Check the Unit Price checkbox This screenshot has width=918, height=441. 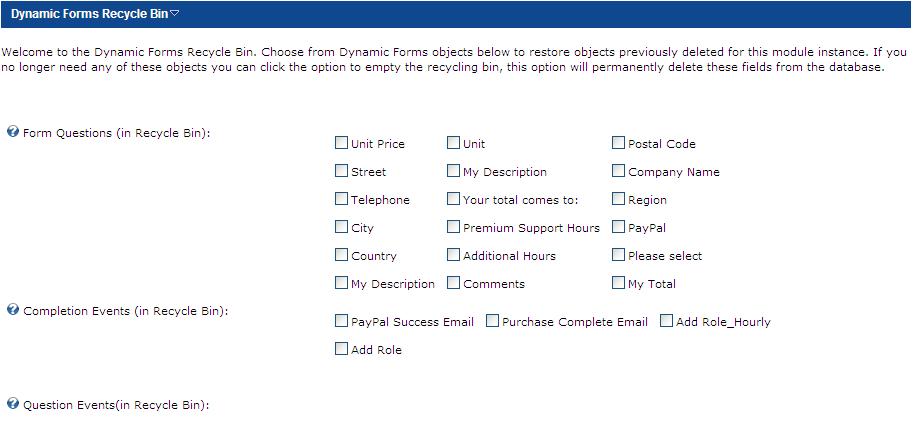341,142
